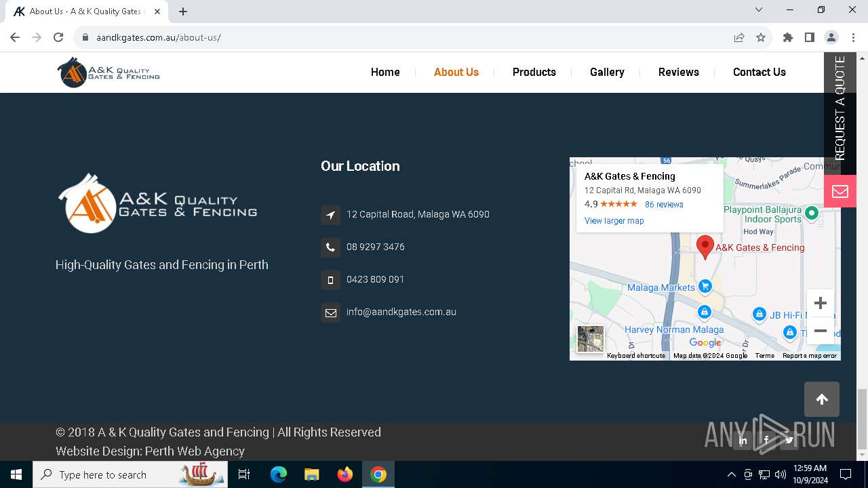Open the Home menu item
The image size is (868, 488).
click(385, 72)
